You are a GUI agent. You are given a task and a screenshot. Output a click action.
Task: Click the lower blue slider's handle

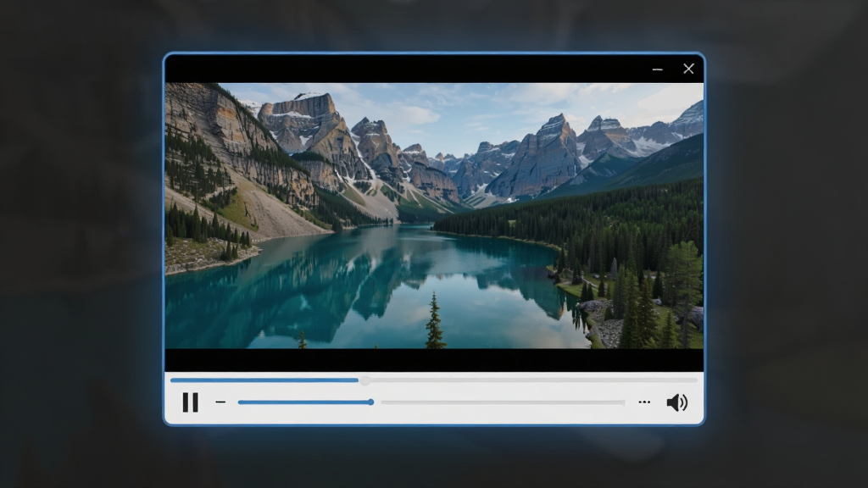(371, 402)
